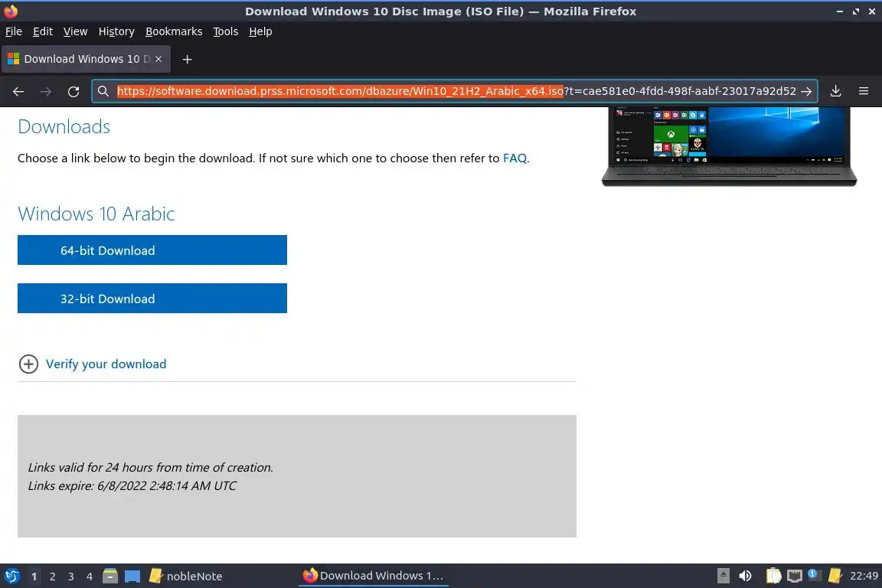
Task: Open a new tab with plus button
Action: pos(188,59)
